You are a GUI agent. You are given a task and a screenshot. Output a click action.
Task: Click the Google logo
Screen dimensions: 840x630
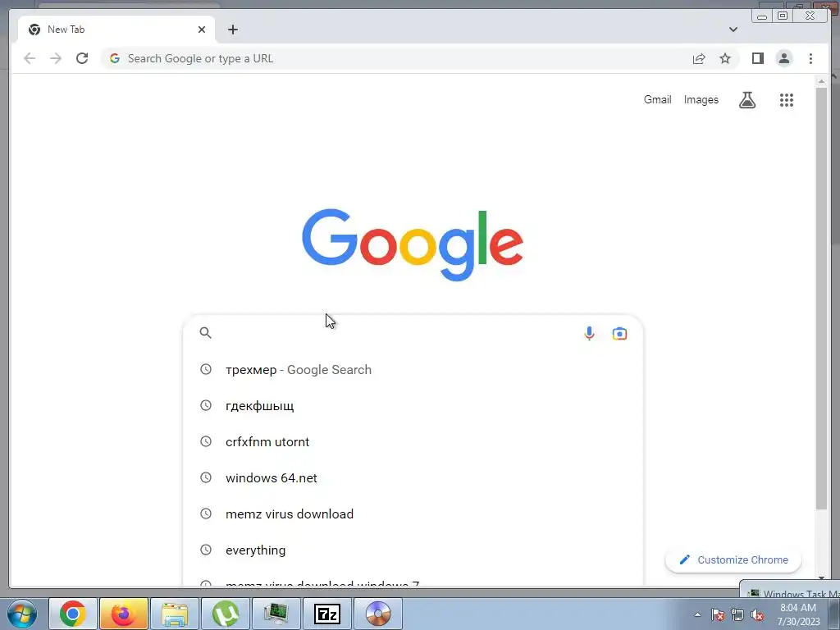point(413,244)
